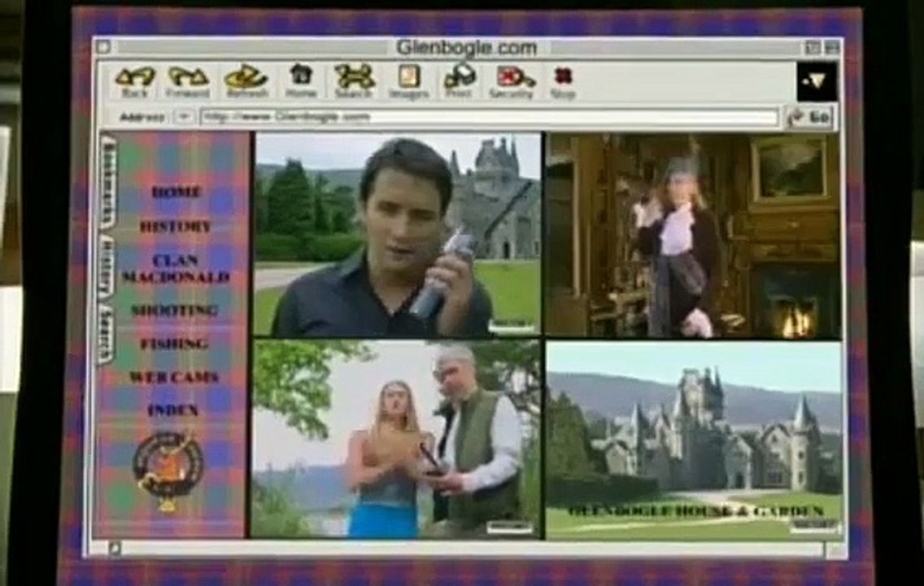The width and height of the screenshot is (924, 586).
Task: Click inside the Glenbogle.com address field
Action: pyautogui.click(x=489, y=116)
